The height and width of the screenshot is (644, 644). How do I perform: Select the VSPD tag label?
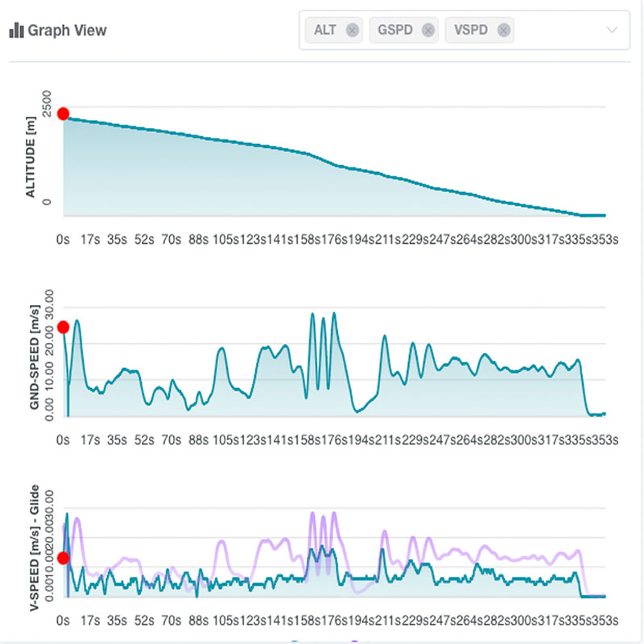[x=471, y=31]
